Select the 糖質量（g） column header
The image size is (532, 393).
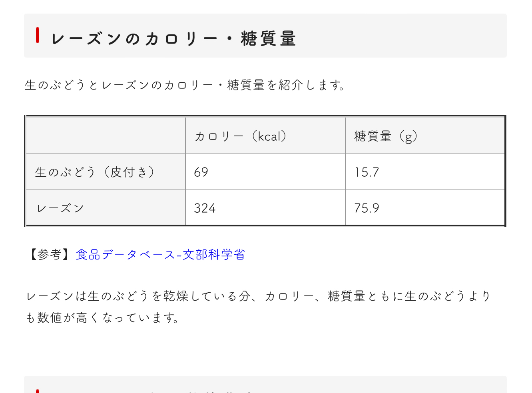(x=386, y=136)
